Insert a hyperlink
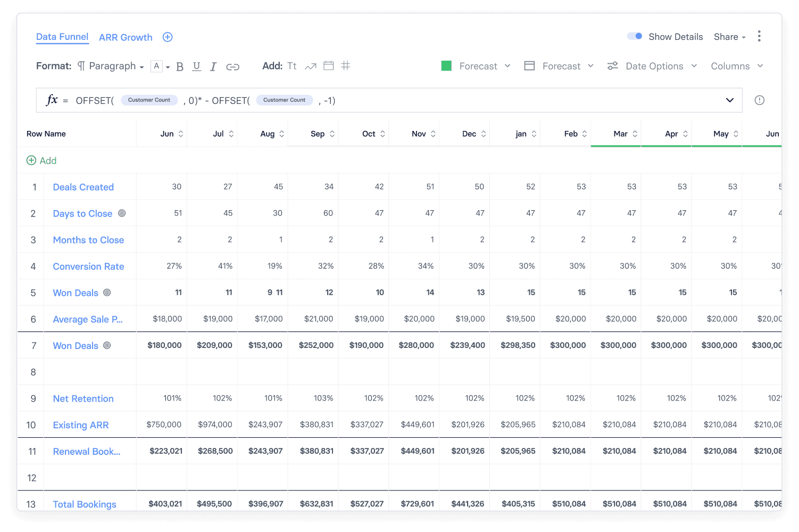 [x=232, y=66]
